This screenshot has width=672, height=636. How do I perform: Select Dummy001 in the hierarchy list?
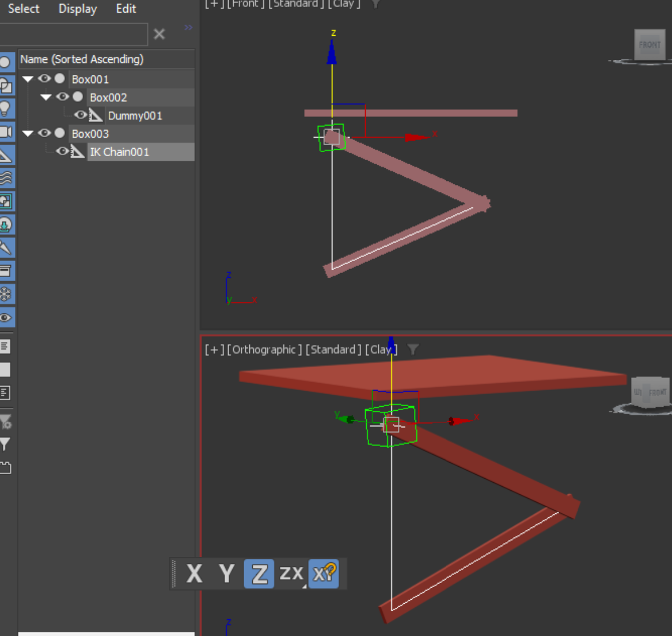[x=135, y=116]
